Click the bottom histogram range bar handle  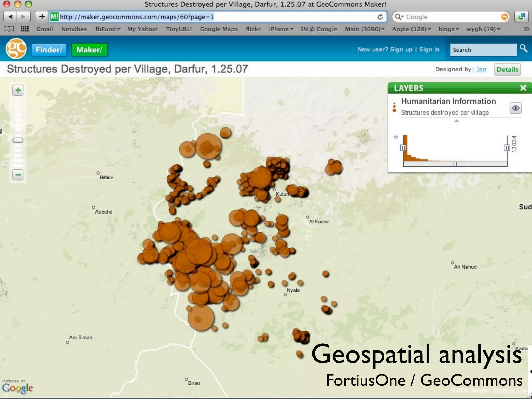(455, 164)
